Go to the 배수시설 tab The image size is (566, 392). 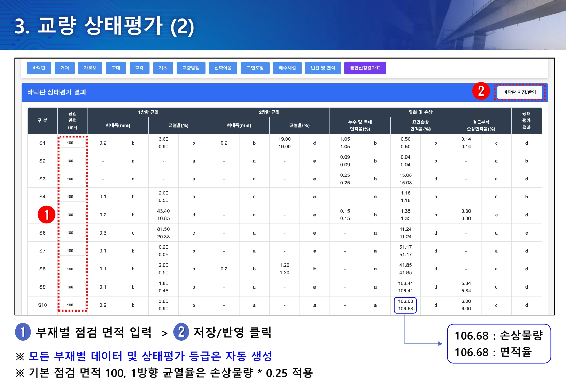tap(287, 68)
